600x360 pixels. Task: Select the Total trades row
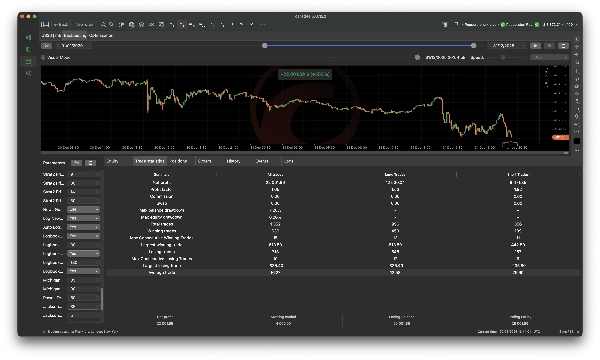click(x=343, y=224)
